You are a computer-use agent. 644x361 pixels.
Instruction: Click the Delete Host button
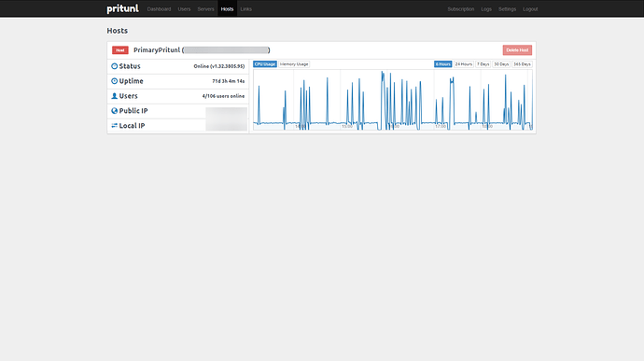click(x=517, y=50)
